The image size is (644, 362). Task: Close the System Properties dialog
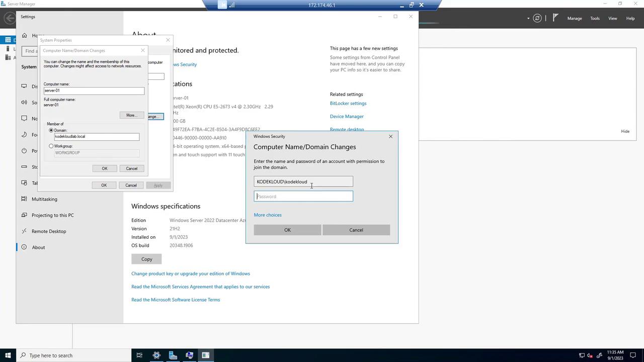(x=168, y=40)
